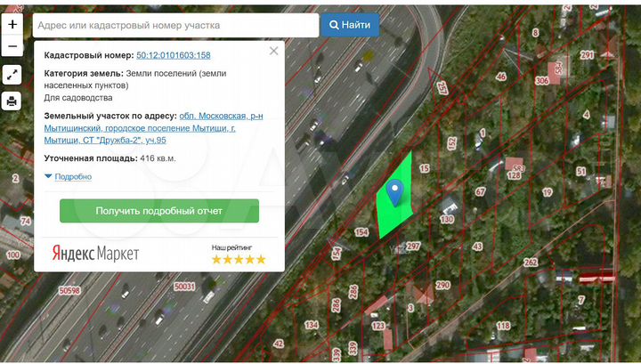Close the cadastral info popup
The image size is (641, 364).
point(274,51)
